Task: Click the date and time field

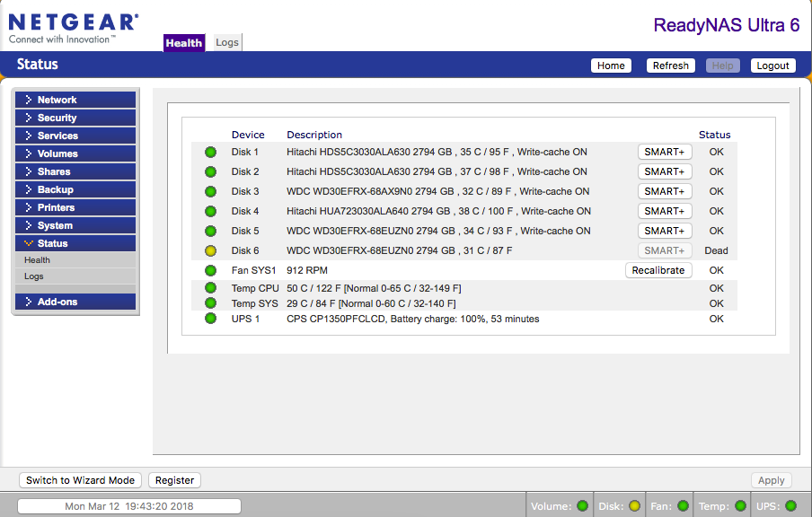Action: pyautogui.click(x=129, y=506)
